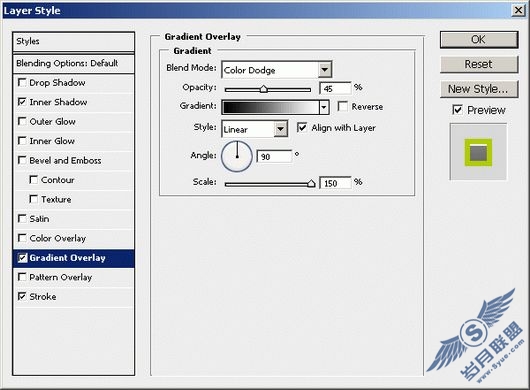The height and width of the screenshot is (390, 530).
Task: Select the Outer Glow label entry
Action: tap(52, 122)
